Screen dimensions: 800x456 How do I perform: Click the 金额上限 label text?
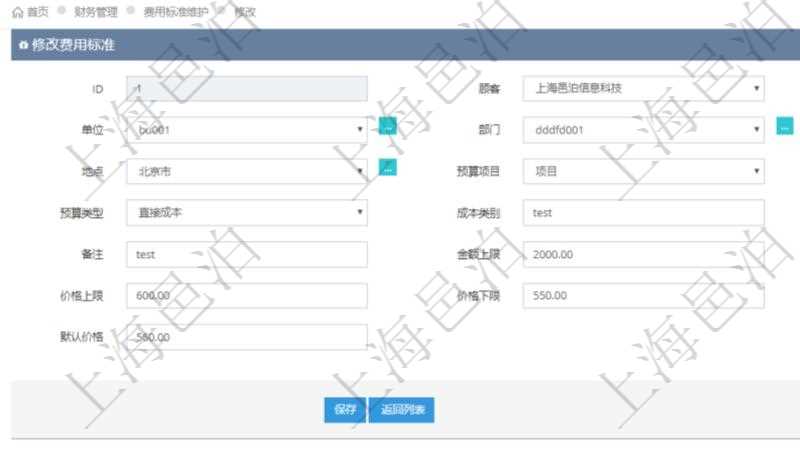(x=478, y=255)
